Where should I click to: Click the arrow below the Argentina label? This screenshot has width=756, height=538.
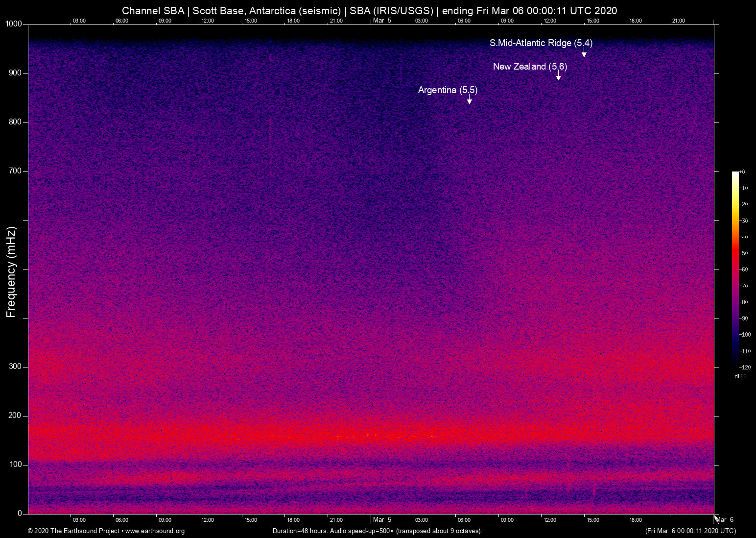469,99
